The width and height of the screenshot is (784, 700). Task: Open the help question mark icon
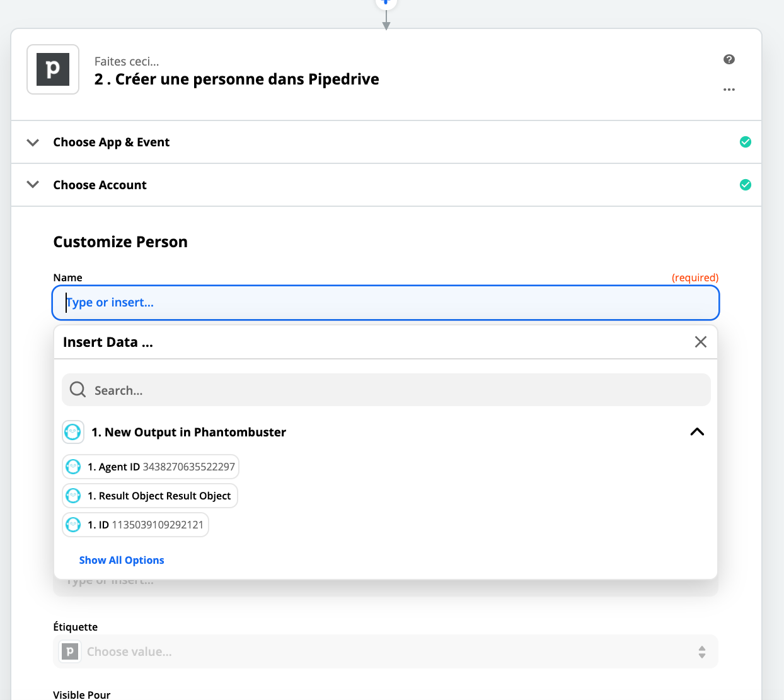[x=729, y=59]
